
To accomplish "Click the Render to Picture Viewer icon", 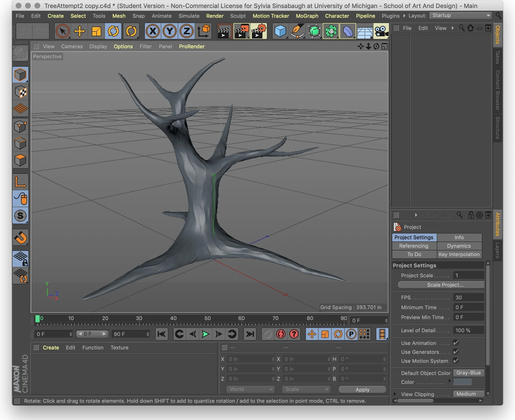I will (x=241, y=31).
